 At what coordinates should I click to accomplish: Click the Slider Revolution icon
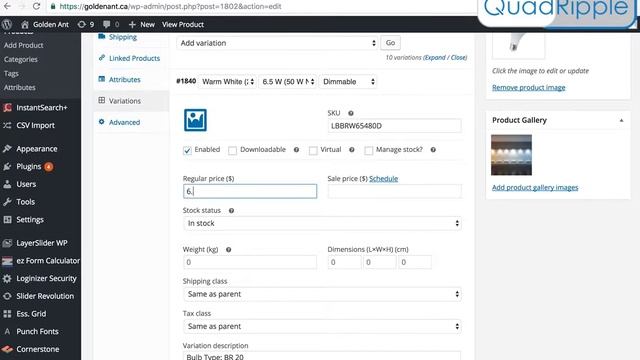[7, 296]
